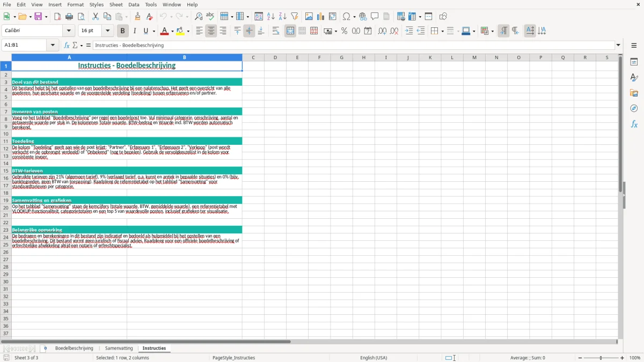The width and height of the screenshot is (644, 362).
Task: Toggle Center Vertically alignment
Action: pos(249,31)
